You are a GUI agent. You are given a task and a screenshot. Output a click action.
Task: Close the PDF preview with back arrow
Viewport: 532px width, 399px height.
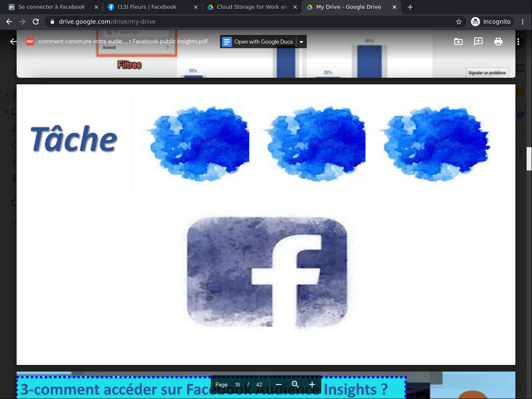[x=13, y=42]
